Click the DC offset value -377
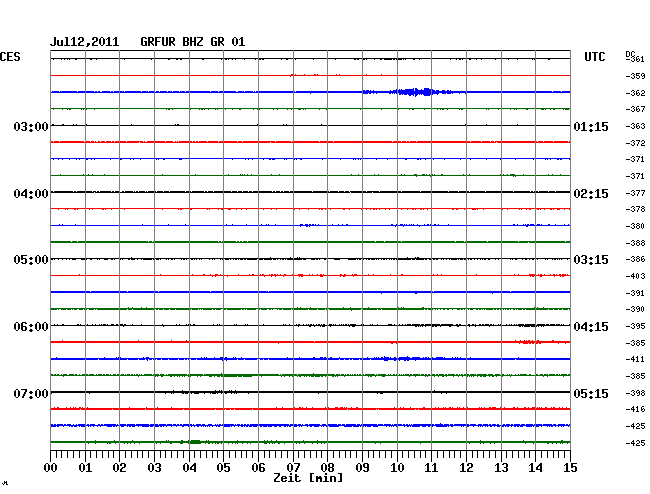This screenshot has width=650, height=494. point(635,193)
